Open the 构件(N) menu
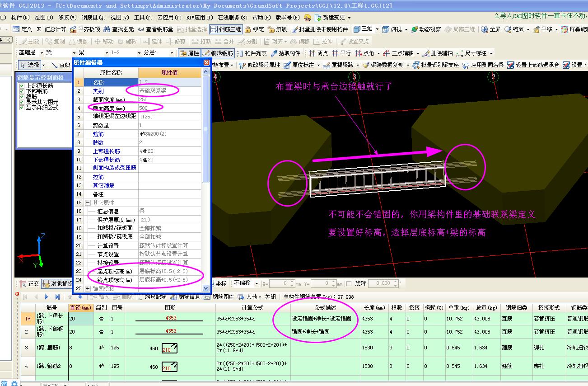 (20, 17)
